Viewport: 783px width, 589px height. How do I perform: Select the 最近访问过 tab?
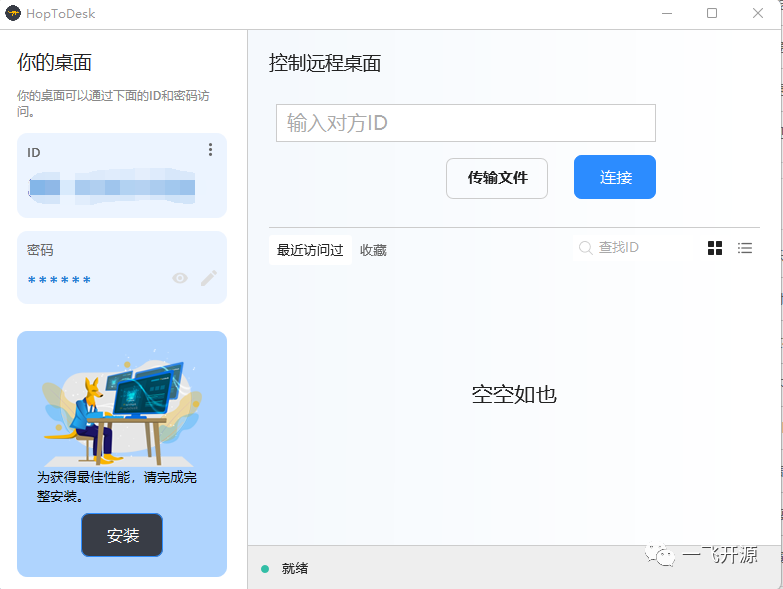click(x=310, y=250)
